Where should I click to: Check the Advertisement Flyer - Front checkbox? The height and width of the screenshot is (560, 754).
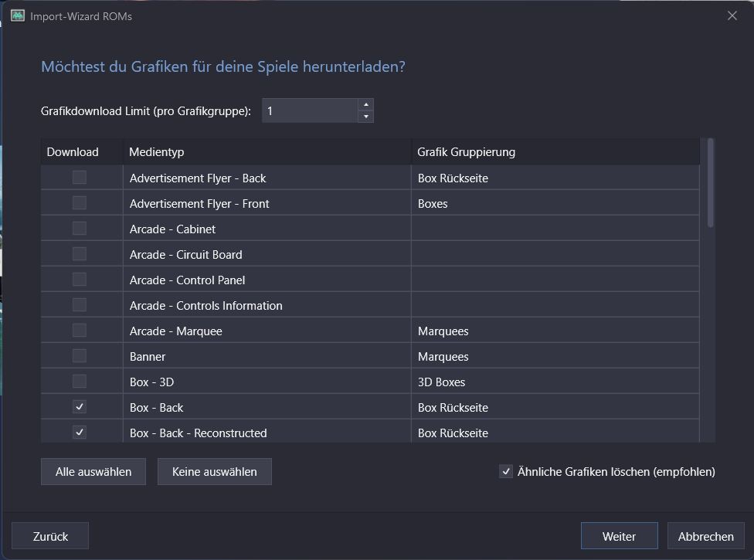click(x=80, y=203)
